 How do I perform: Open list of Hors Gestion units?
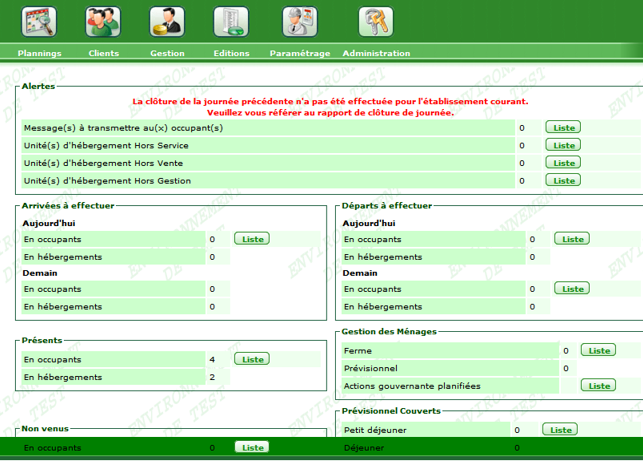pos(563,181)
